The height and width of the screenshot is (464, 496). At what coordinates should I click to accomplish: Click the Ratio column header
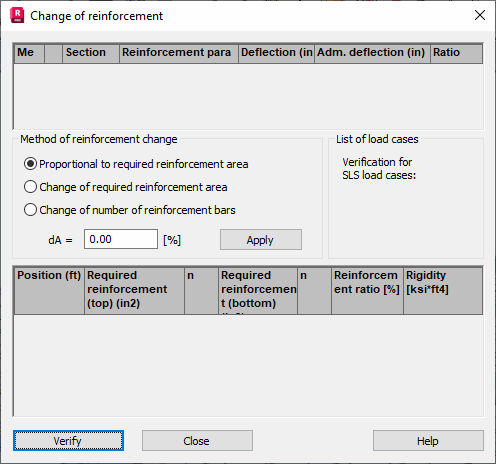tap(456, 53)
